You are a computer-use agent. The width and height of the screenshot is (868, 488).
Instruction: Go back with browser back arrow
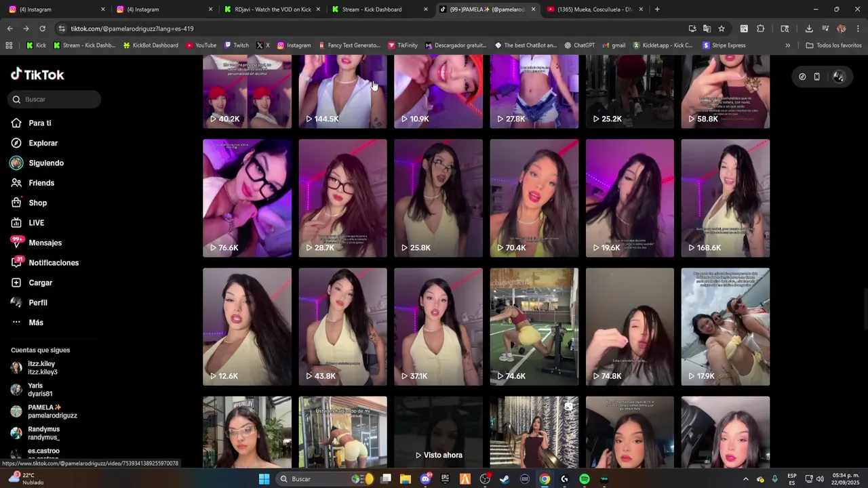9,28
